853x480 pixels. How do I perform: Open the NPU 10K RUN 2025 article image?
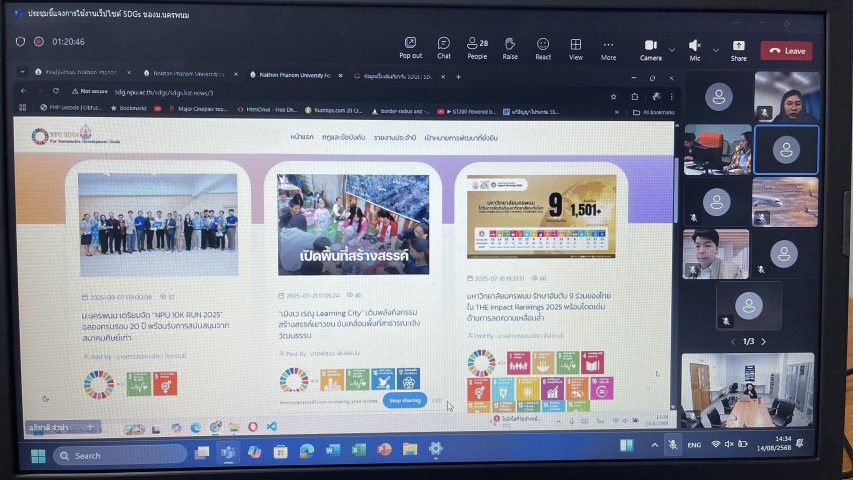click(158, 223)
